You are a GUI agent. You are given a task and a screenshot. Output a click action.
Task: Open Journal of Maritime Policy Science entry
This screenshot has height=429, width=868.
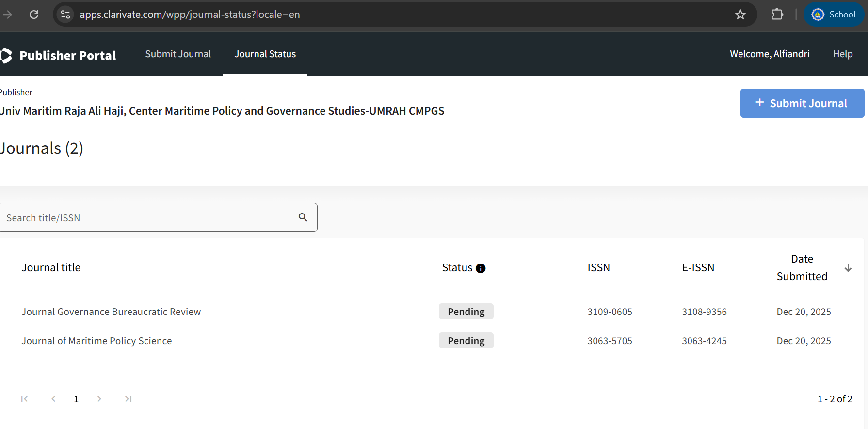point(96,341)
